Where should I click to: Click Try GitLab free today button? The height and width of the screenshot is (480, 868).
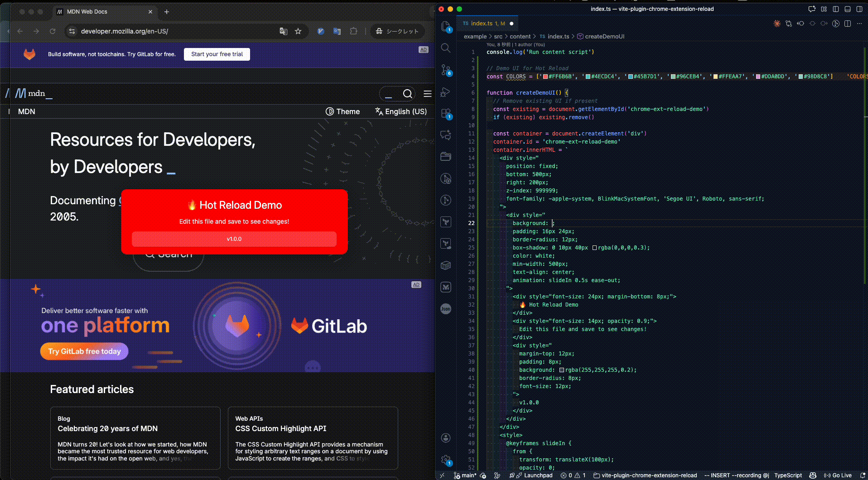(84, 351)
